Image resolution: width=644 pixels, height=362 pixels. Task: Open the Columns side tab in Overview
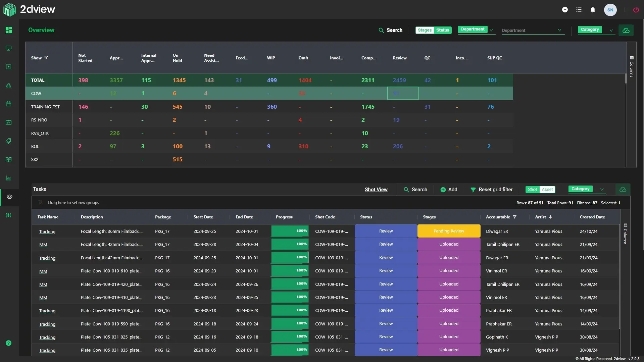pyautogui.click(x=631, y=66)
